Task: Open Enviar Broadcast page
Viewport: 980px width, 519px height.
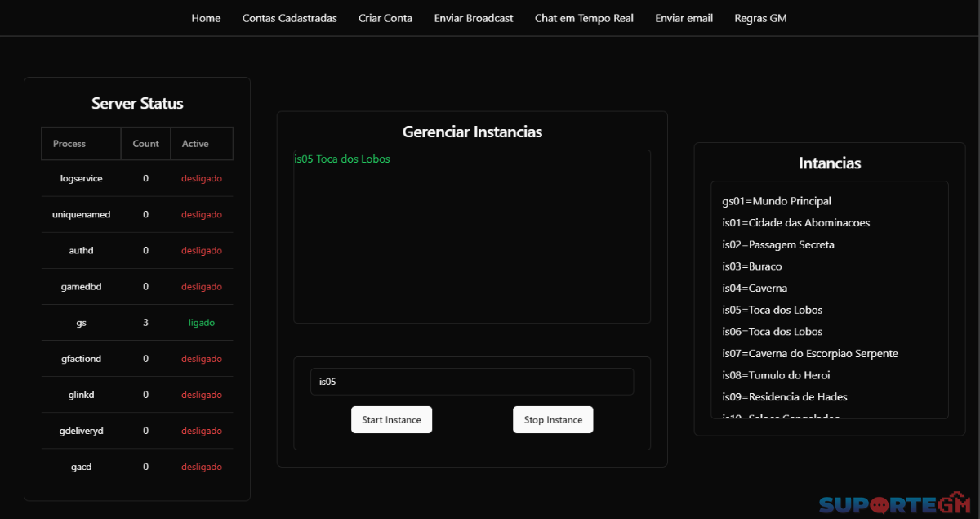Action: [474, 18]
